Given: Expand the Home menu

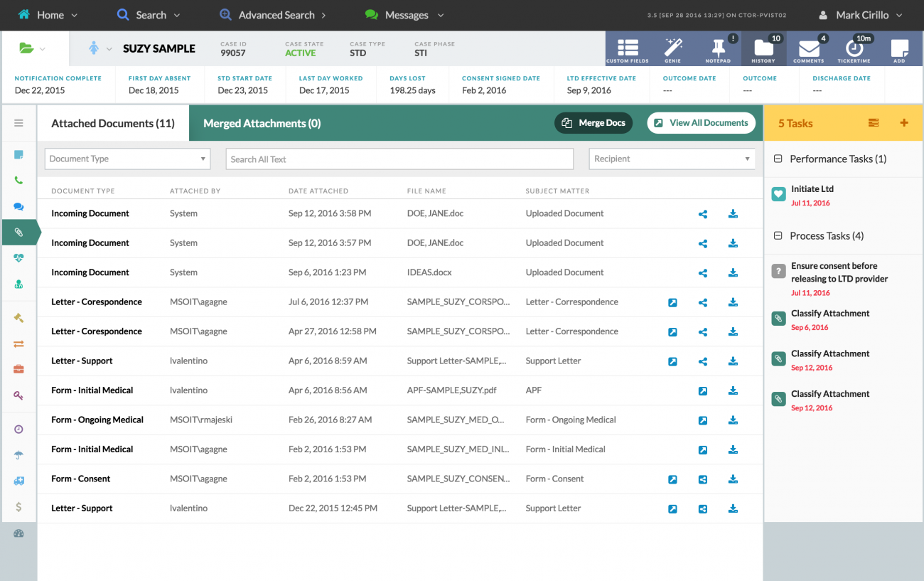Looking at the screenshot, I should 48,15.
